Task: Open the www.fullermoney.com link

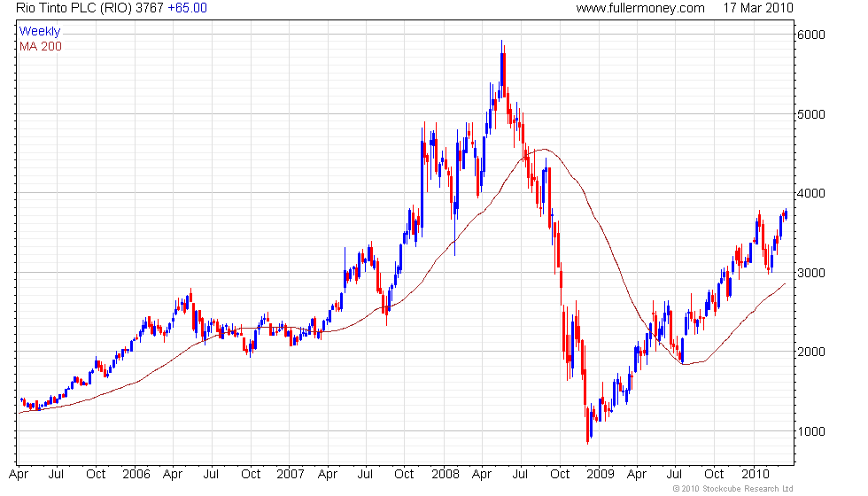Action: (x=639, y=8)
